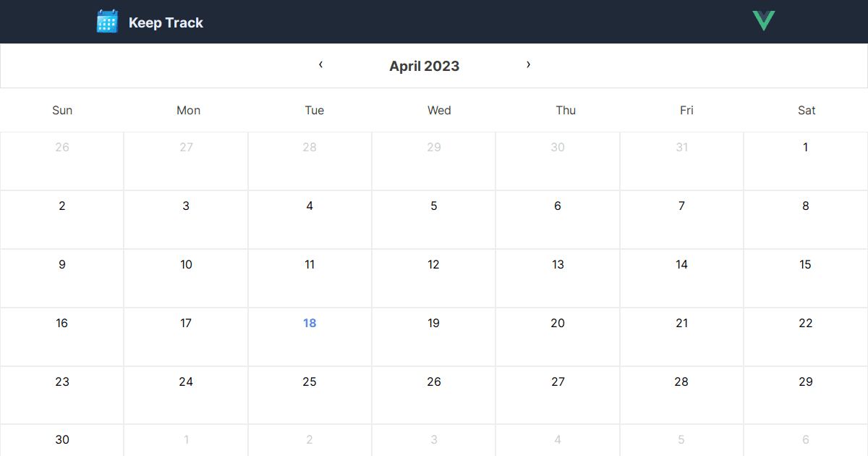Select the Wed weekday header

tap(439, 110)
